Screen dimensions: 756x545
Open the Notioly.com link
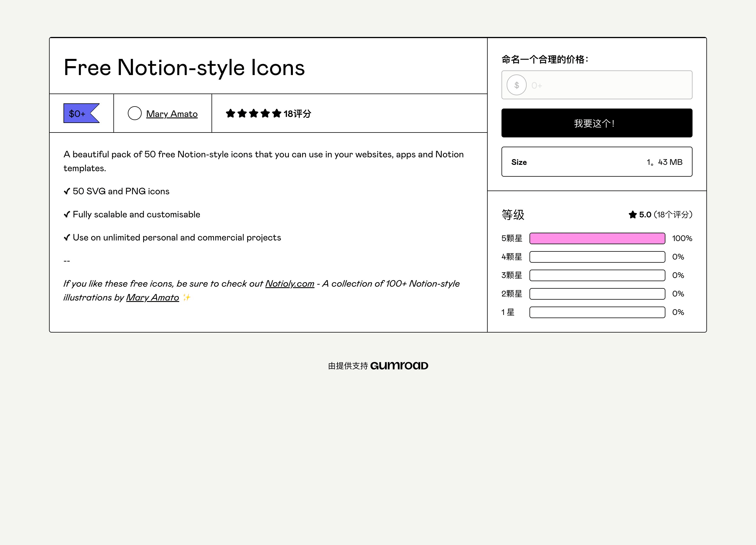coord(290,283)
